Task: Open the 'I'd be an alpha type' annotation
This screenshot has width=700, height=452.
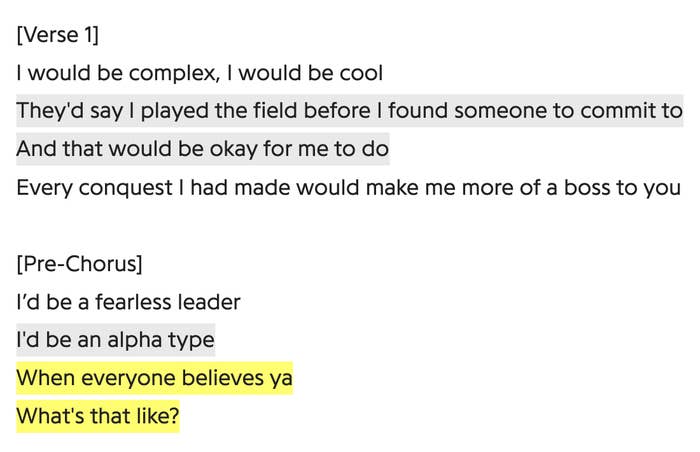Action: (116, 340)
